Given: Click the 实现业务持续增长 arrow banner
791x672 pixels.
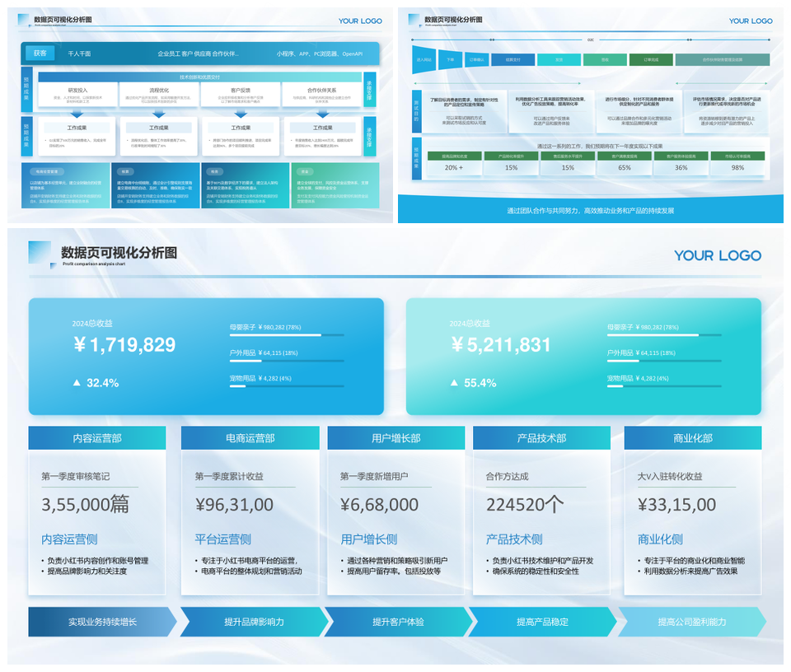Looking at the screenshot, I should coord(102,622).
